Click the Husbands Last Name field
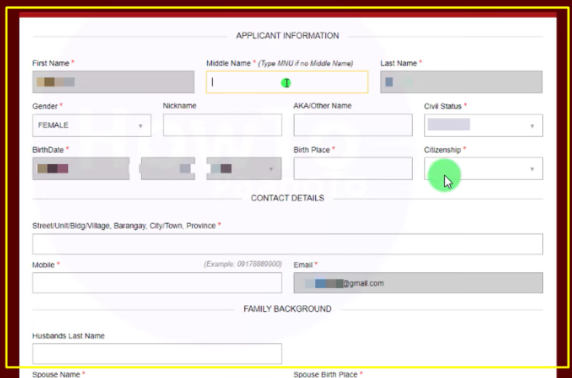The height and width of the screenshot is (378, 572). [157, 354]
